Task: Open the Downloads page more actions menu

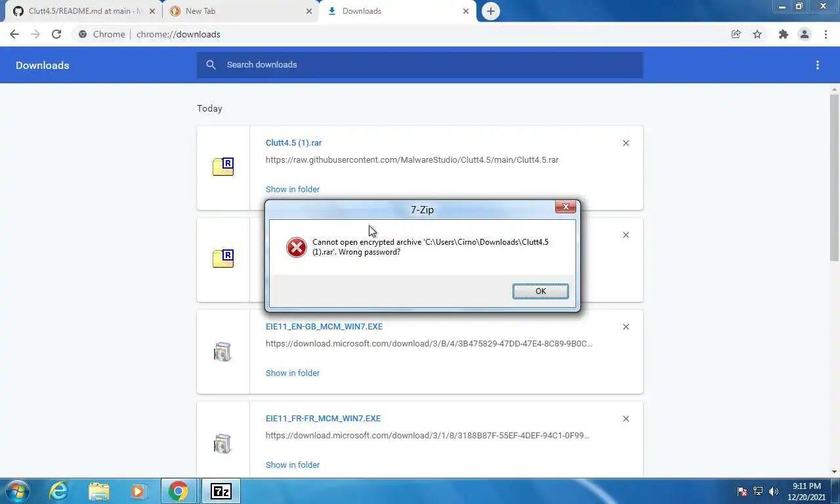Action: 818,65
